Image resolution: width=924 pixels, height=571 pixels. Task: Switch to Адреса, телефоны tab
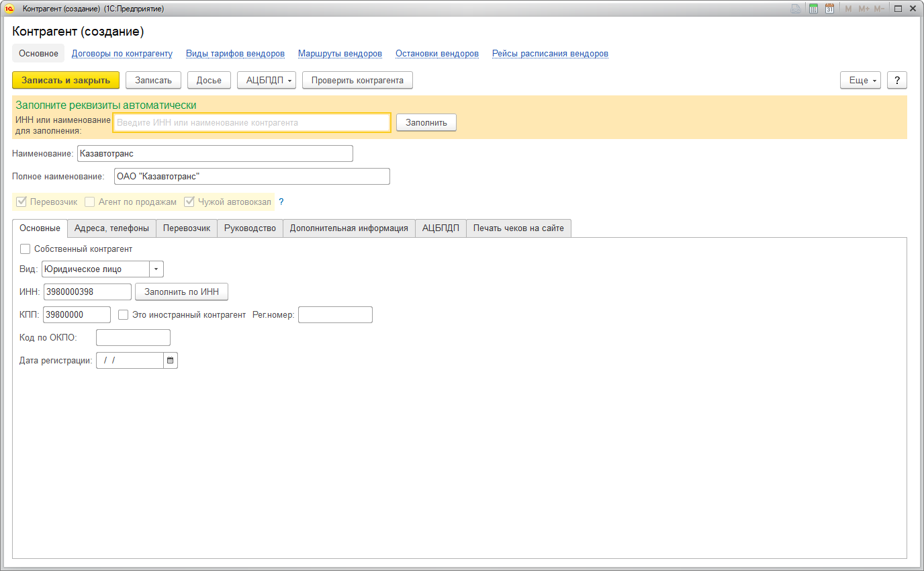[x=111, y=228]
